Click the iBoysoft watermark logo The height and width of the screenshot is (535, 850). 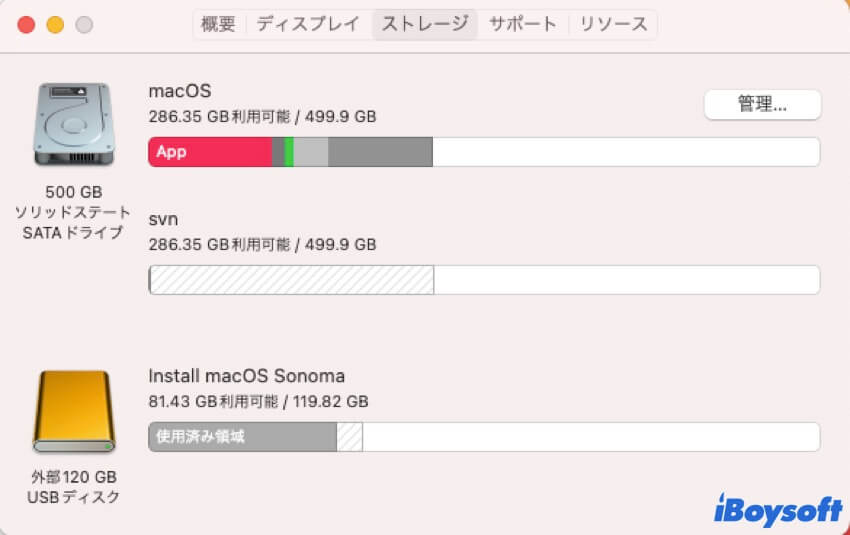point(778,510)
